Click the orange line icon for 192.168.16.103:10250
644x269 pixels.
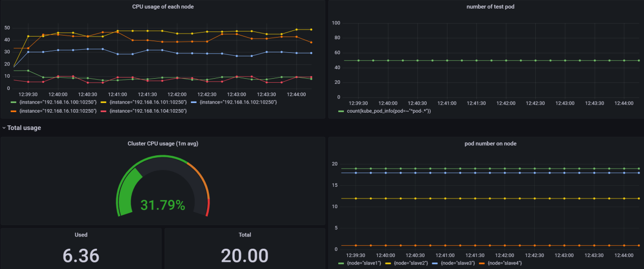point(13,111)
